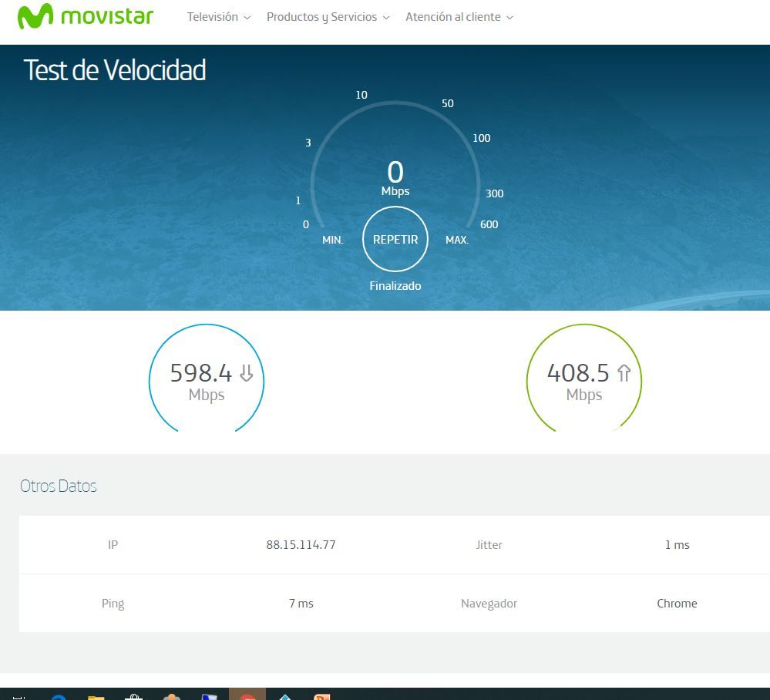Expand the chevron next to Atención al cliente
The image size is (770, 700).
point(509,18)
